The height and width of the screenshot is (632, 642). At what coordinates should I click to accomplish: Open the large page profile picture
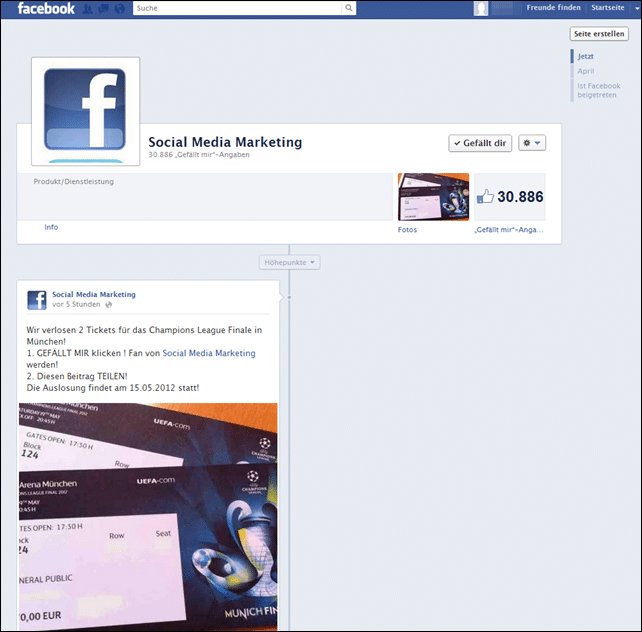(86, 111)
